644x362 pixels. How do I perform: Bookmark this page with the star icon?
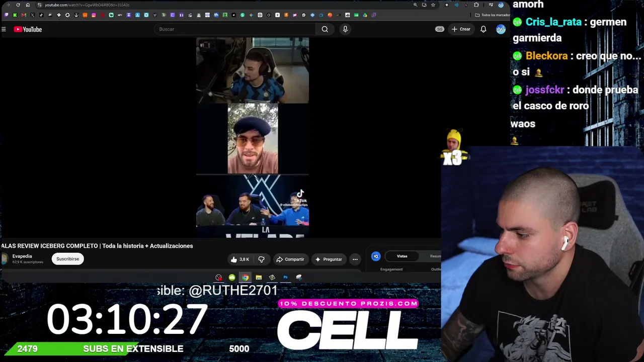point(433,5)
